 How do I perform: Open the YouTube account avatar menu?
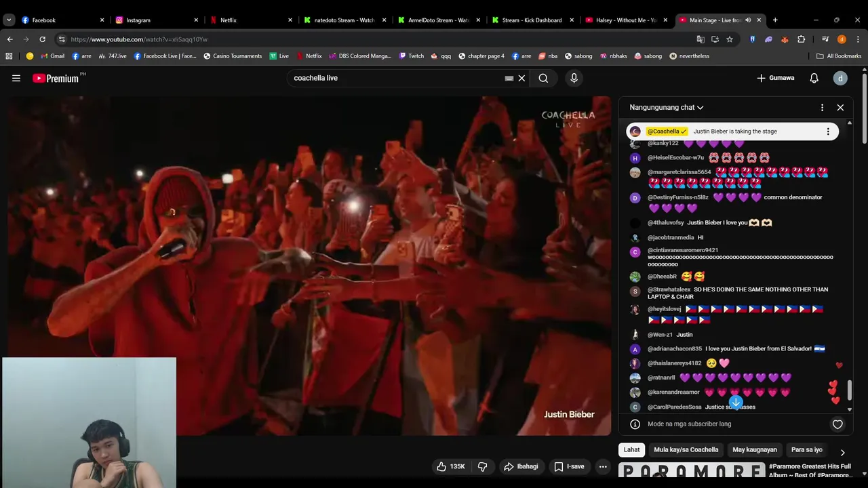(840, 78)
